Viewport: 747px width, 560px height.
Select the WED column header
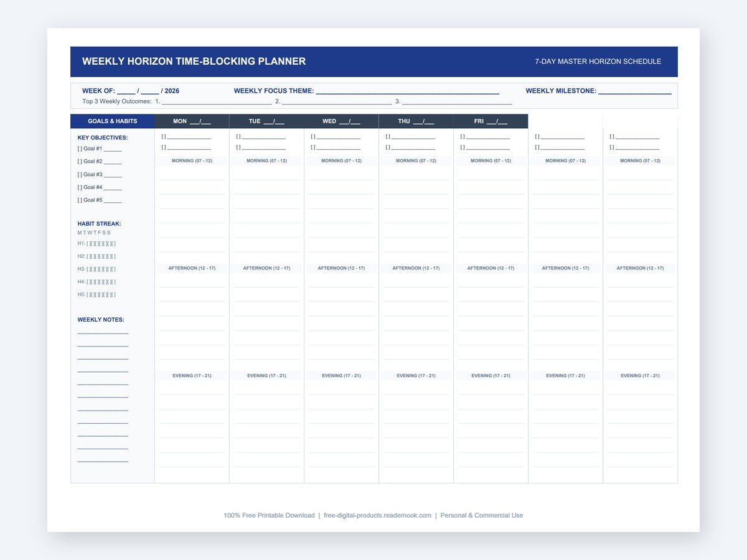pyautogui.click(x=341, y=121)
